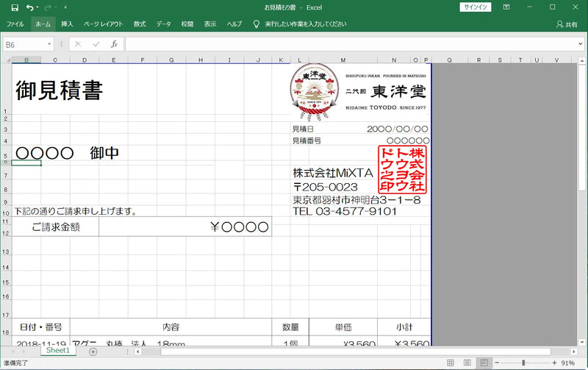
Task: Select column Q header
Action: [x=449, y=60]
